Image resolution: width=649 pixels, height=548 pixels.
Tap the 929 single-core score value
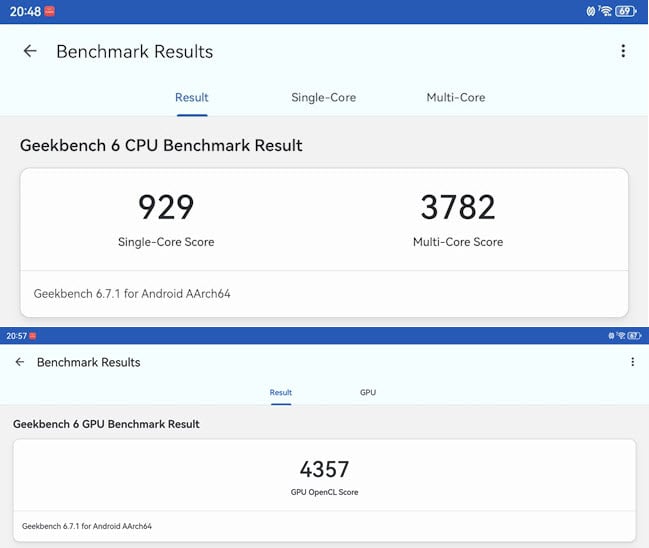coord(166,207)
